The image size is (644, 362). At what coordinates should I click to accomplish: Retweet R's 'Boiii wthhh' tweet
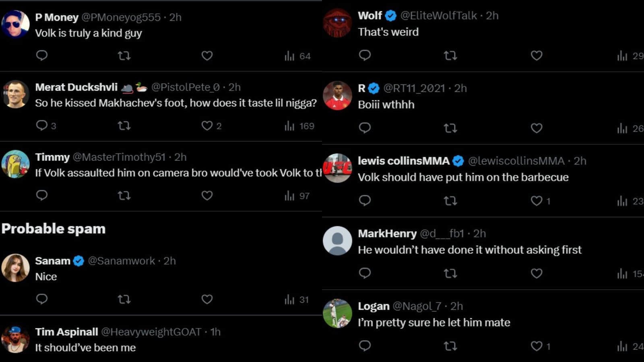[x=450, y=128]
